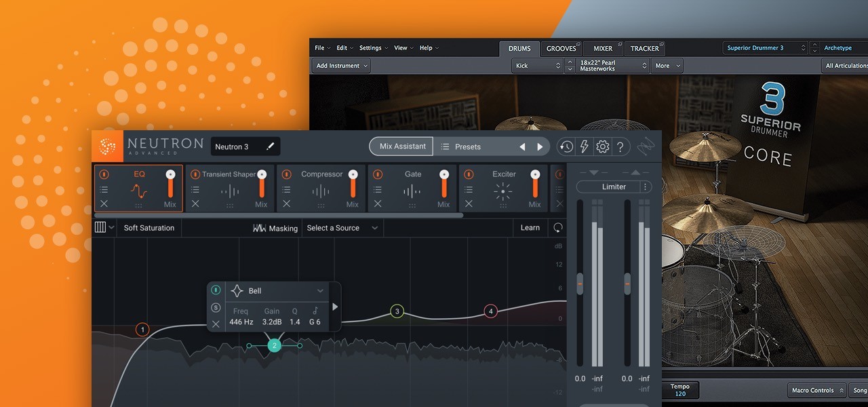The image size is (868, 407).
Task: Switch to the GROOVES tab
Action: tap(562, 49)
